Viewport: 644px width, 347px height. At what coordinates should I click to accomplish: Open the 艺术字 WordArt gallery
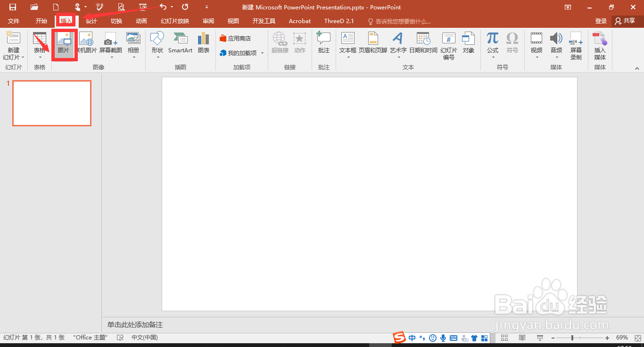tap(398, 45)
